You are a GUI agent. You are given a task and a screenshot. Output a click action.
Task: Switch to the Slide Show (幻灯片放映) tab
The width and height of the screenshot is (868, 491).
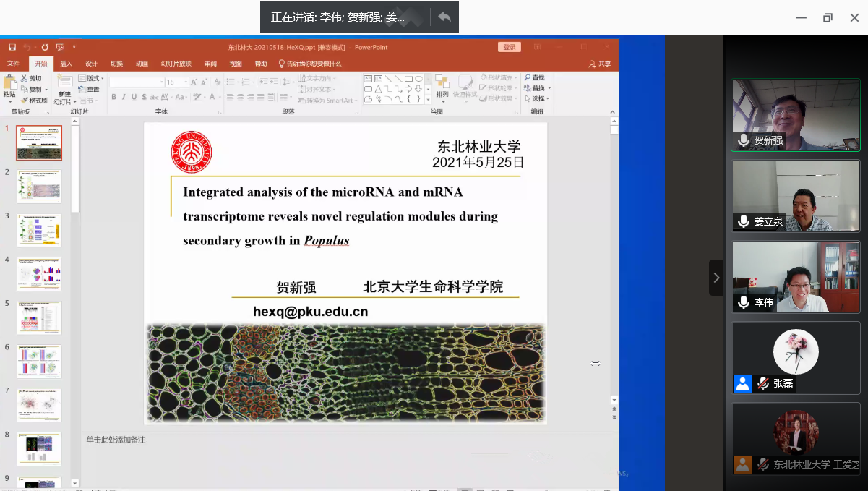click(176, 64)
